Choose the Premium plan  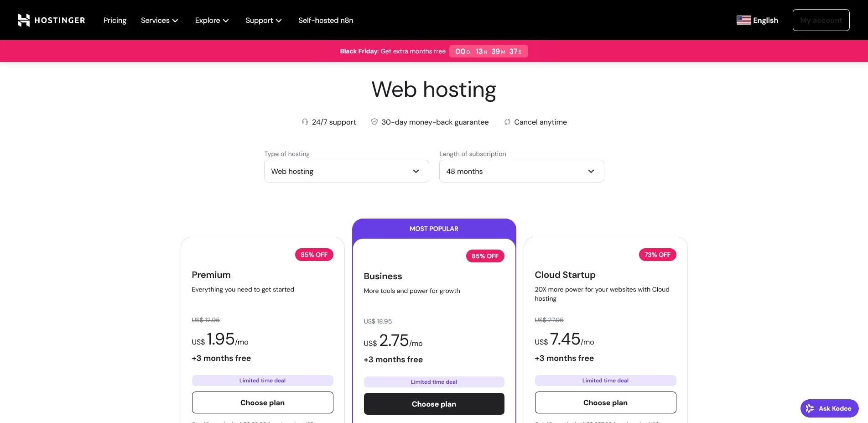tap(262, 402)
